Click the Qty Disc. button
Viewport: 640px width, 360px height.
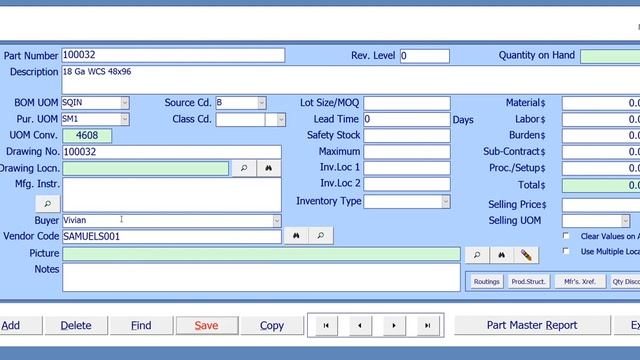(x=624, y=282)
